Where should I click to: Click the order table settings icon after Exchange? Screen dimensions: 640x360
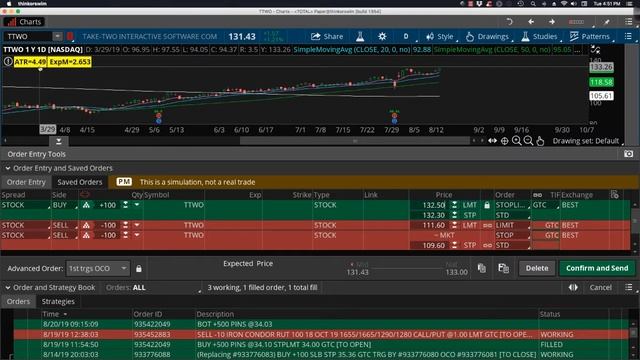[x=614, y=195]
